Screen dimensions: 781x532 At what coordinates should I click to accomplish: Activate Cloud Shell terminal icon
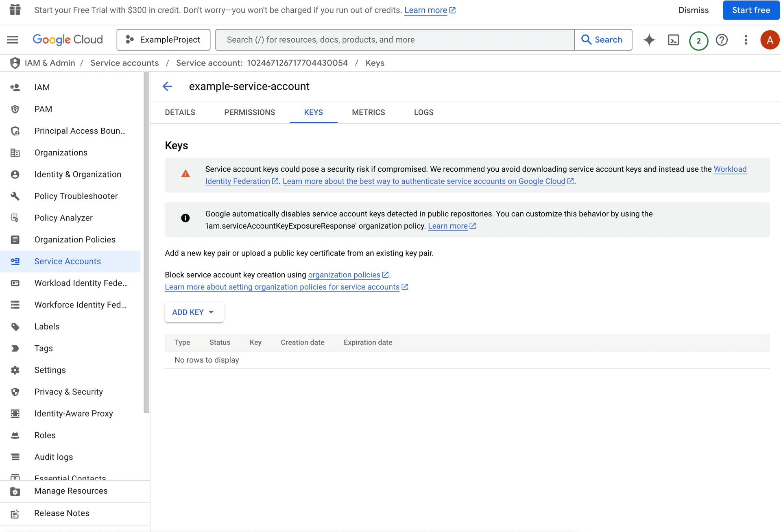coord(674,40)
